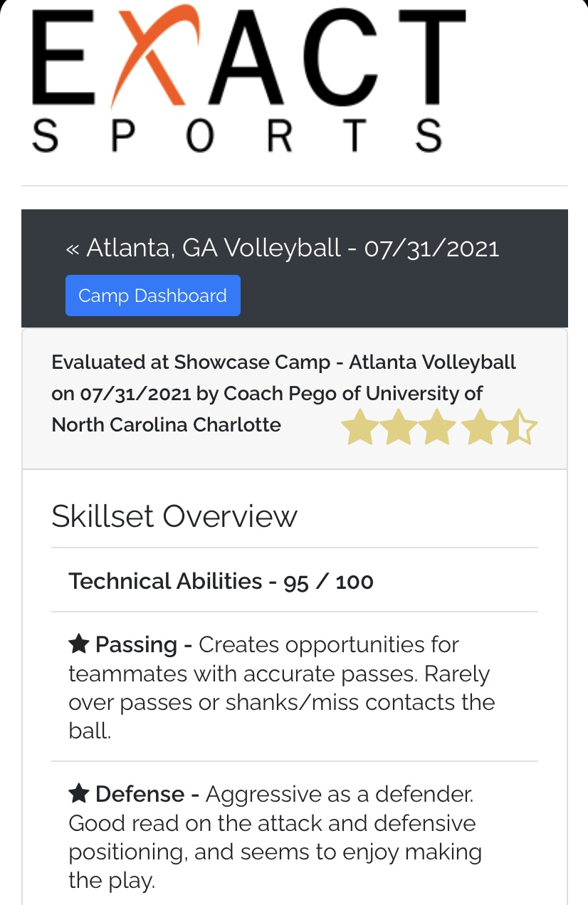Click the first gold rating star

(358, 427)
